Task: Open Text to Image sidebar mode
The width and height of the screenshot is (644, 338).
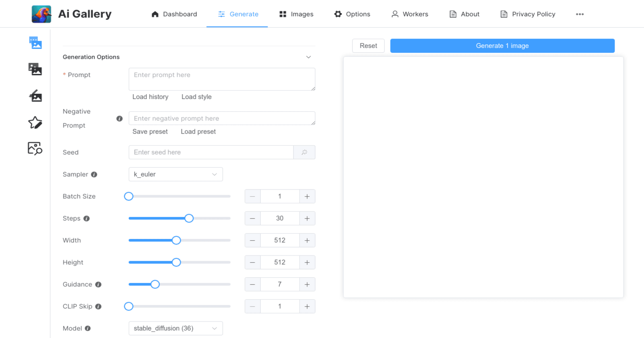Action: point(35,43)
